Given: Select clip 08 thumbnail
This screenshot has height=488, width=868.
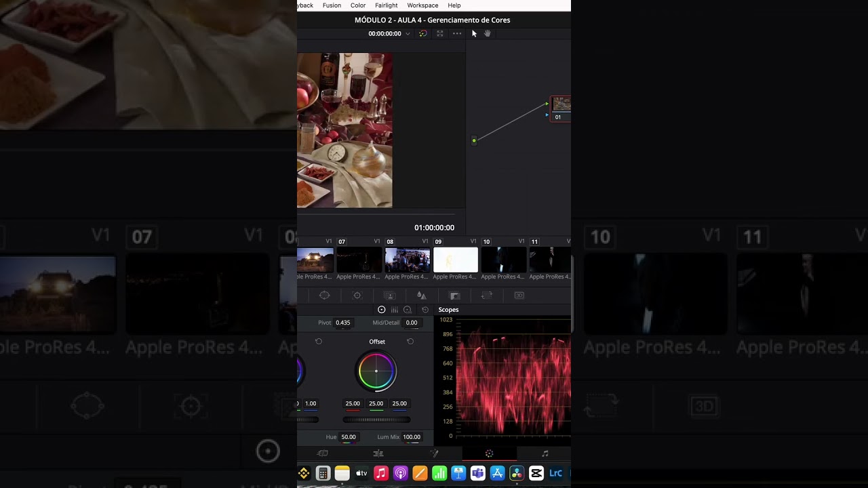Looking at the screenshot, I should [408, 260].
